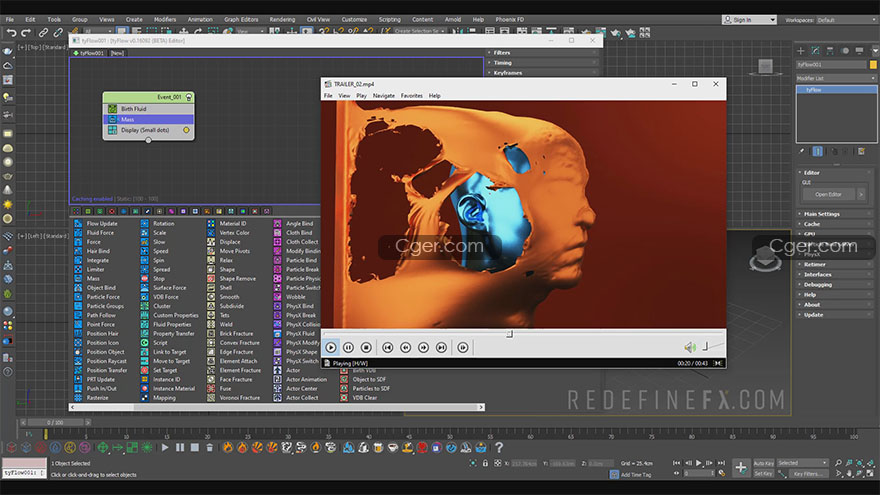Choose the Hair Bind operator
This screenshot has width=880, height=495.
(98, 251)
